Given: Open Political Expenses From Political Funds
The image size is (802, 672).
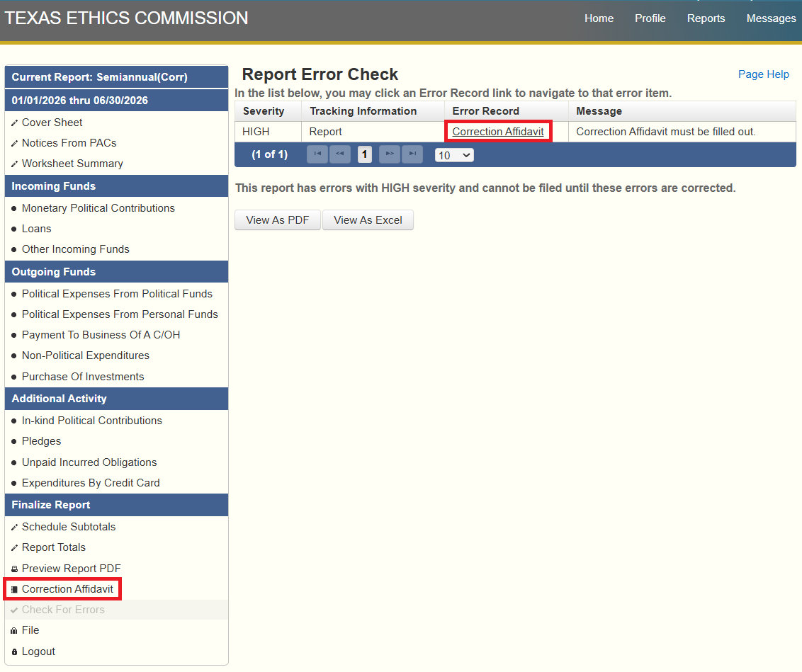Looking at the screenshot, I should pyautogui.click(x=116, y=294).
